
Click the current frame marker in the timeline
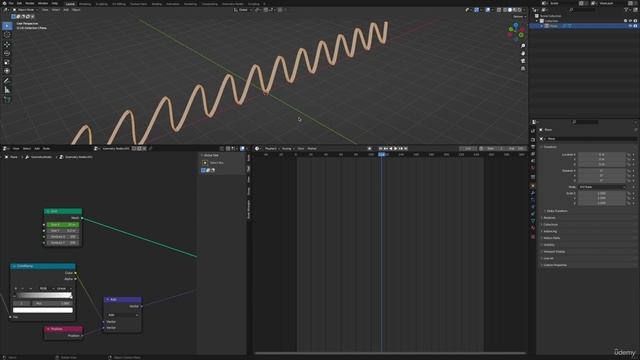(x=381, y=155)
